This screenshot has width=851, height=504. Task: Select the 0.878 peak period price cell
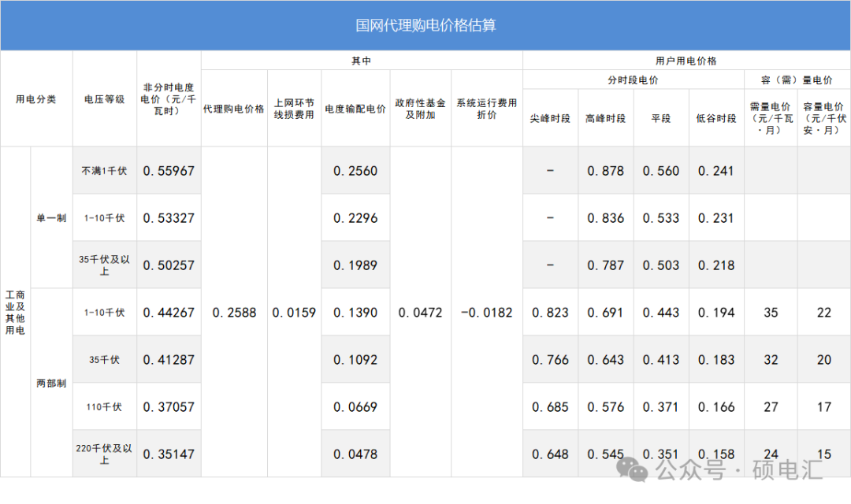coord(605,171)
